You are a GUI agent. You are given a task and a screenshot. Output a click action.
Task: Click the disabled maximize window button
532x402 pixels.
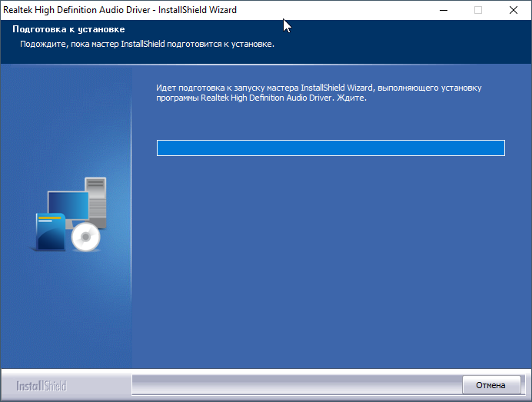coord(478,10)
